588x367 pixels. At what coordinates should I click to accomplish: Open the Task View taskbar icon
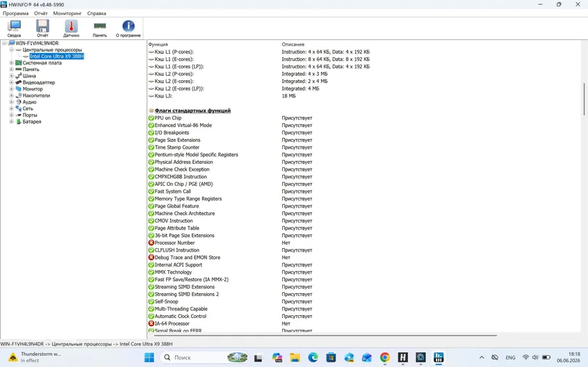pos(259,357)
